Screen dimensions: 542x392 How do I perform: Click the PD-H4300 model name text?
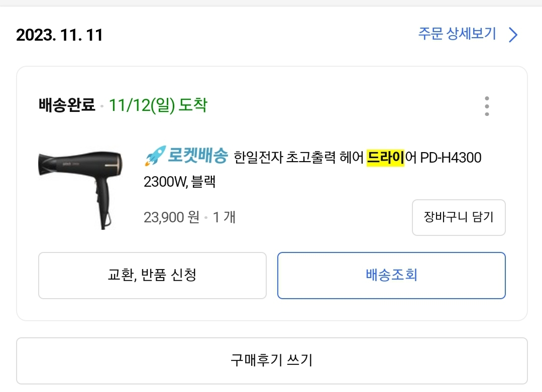coord(451,158)
